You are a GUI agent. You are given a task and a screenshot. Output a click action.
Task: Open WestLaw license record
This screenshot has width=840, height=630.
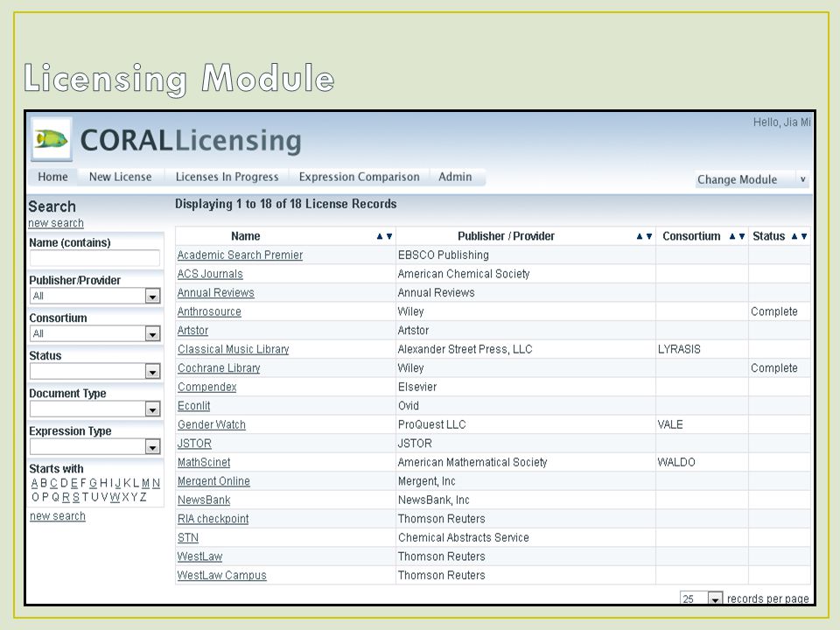point(199,556)
